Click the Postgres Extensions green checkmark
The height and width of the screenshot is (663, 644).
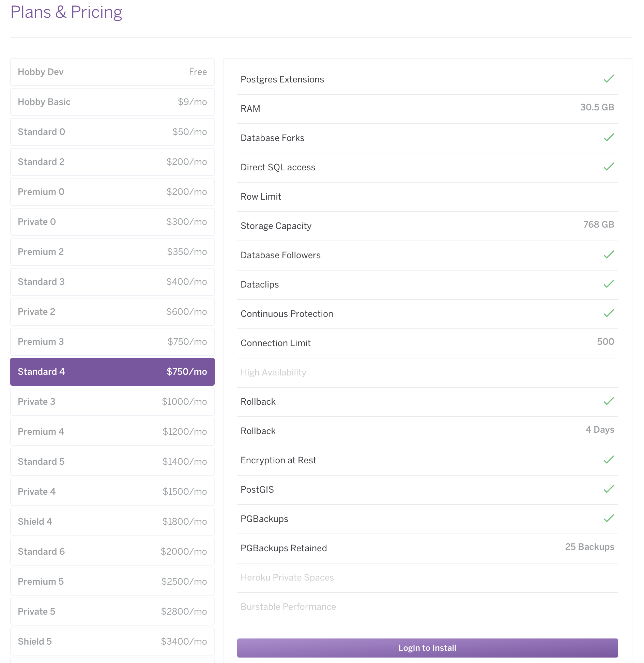[x=609, y=79]
